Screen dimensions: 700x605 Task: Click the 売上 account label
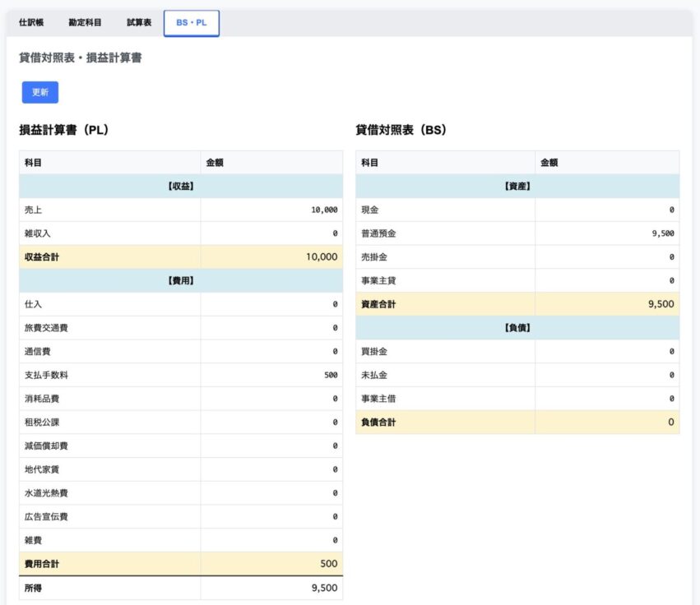(x=33, y=210)
